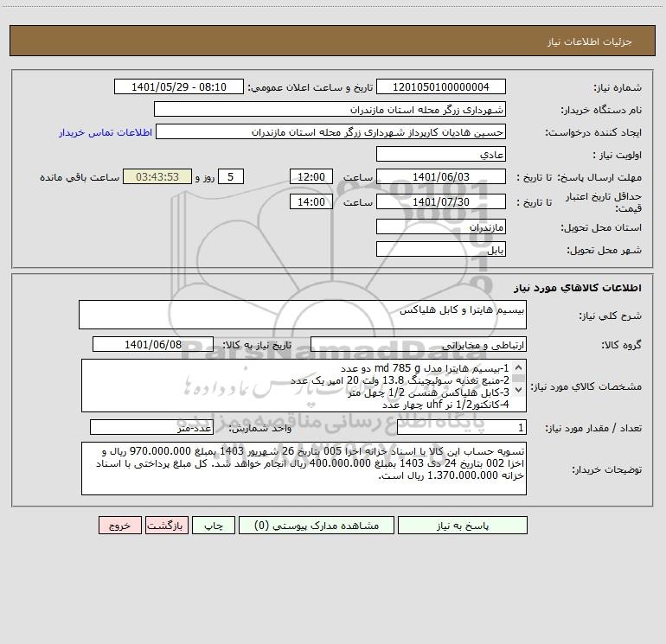666x644 pixels.
Task: Click label 'ساعت باقی مانده'
Action: pyautogui.click(x=80, y=177)
